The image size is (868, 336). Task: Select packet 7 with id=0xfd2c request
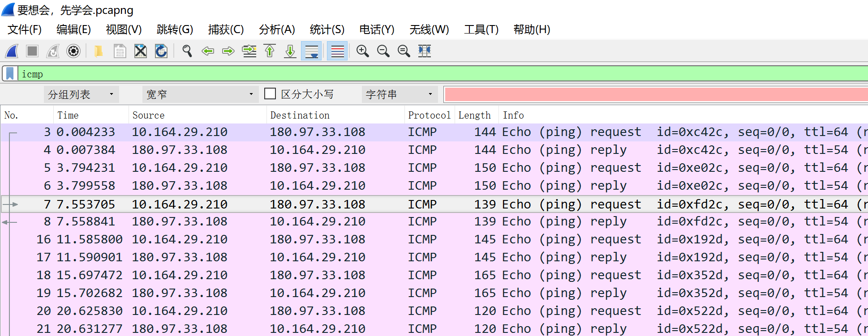(434, 204)
